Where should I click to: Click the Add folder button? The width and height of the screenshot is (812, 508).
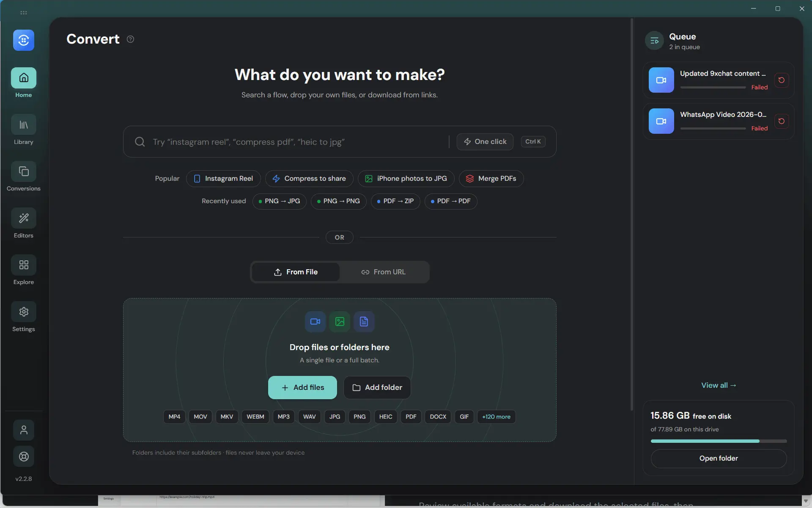[x=377, y=387]
